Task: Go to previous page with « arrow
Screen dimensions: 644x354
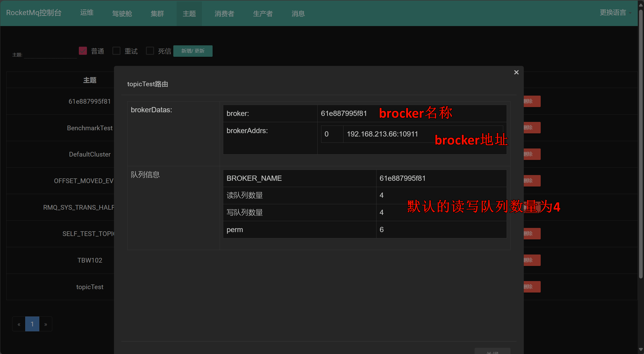Action: [x=19, y=324]
